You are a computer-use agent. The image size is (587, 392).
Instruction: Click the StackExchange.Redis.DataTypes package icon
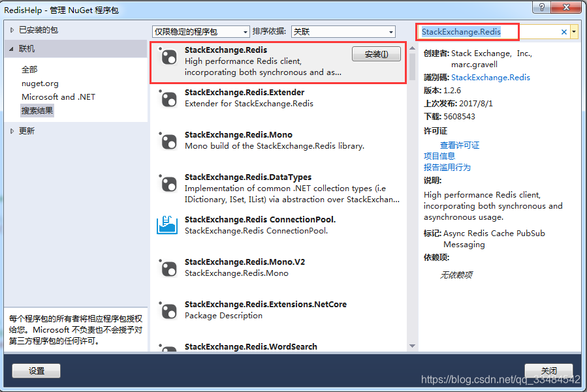168,184
